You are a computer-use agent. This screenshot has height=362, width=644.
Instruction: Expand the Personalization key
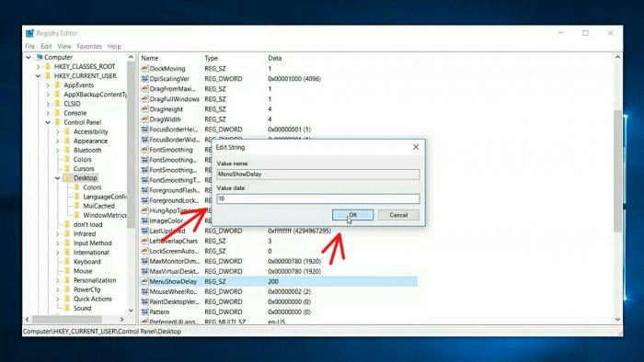58,280
